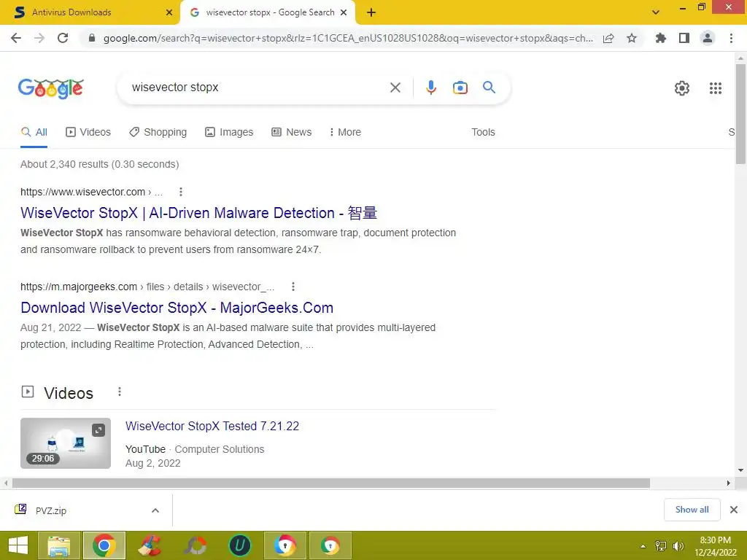Click the browser forward arrow
This screenshot has height=560, width=747.
click(39, 38)
